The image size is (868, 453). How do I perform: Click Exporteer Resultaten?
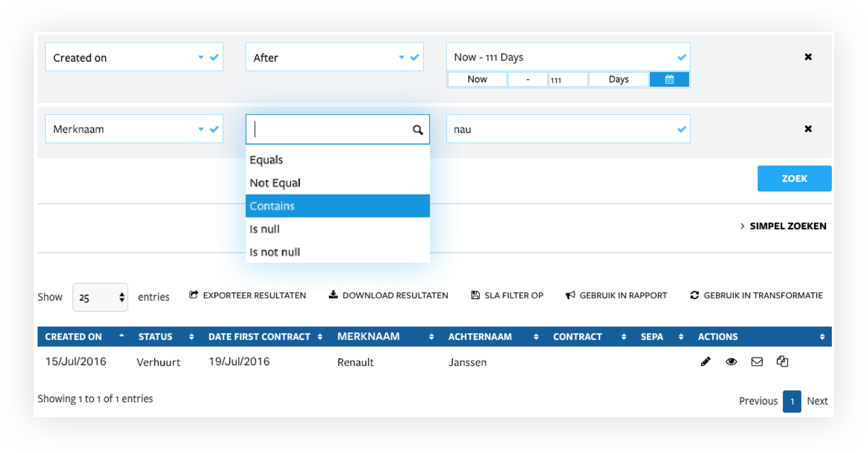coord(248,295)
